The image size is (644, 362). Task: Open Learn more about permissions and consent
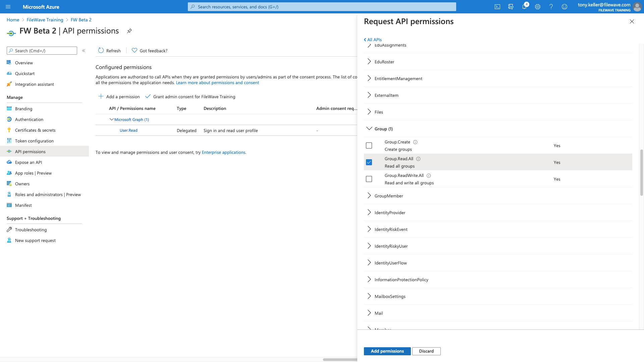pyautogui.click(x=217, y=83)
